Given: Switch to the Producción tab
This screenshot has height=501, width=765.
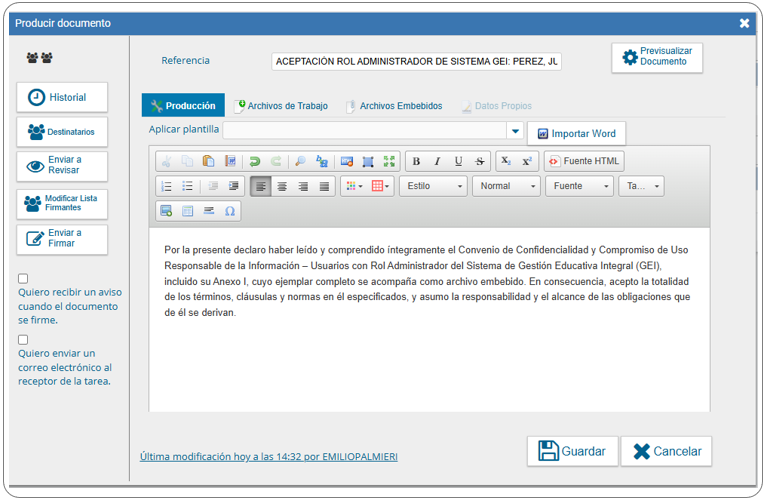Looking at the screenshot, I should [x=183, y=105].
